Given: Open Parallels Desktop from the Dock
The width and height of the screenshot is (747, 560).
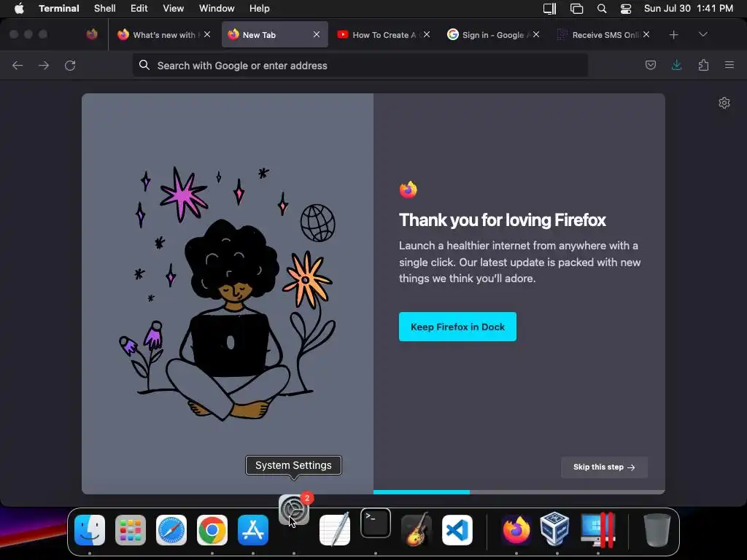Looking at the screenshot, I should [598, 530].
